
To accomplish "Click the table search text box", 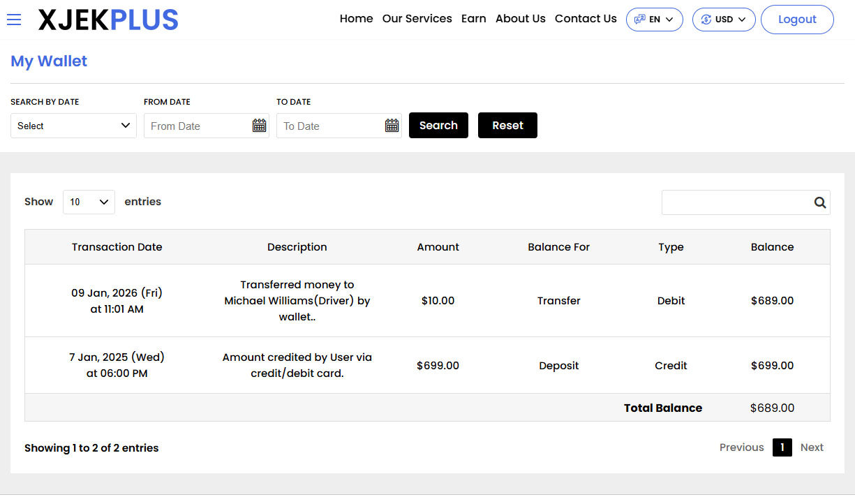I will [735, 202].
